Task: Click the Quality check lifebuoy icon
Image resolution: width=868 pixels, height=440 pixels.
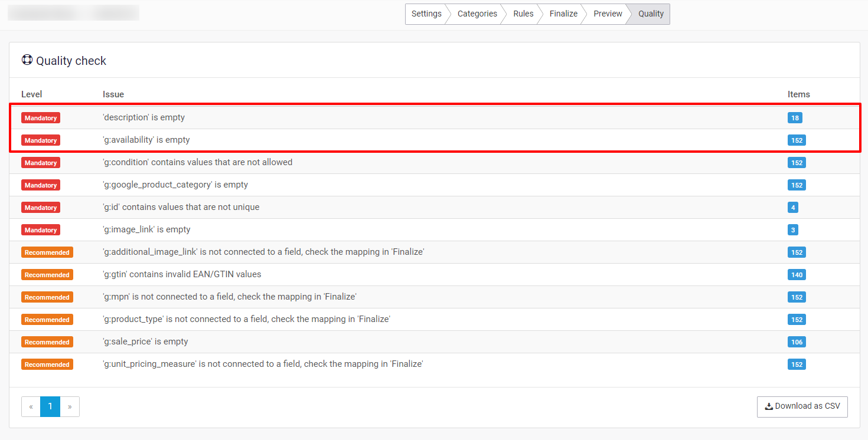Action: click(27, 60)
